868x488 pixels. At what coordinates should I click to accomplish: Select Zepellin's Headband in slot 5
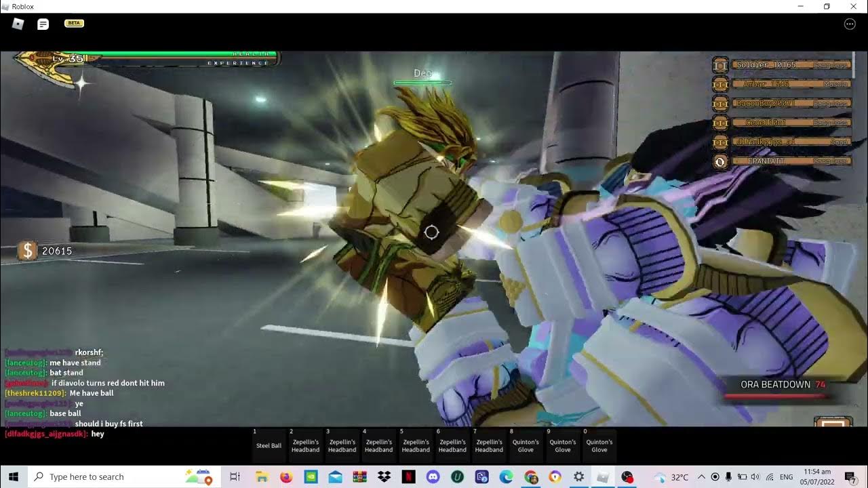point(415,445)
